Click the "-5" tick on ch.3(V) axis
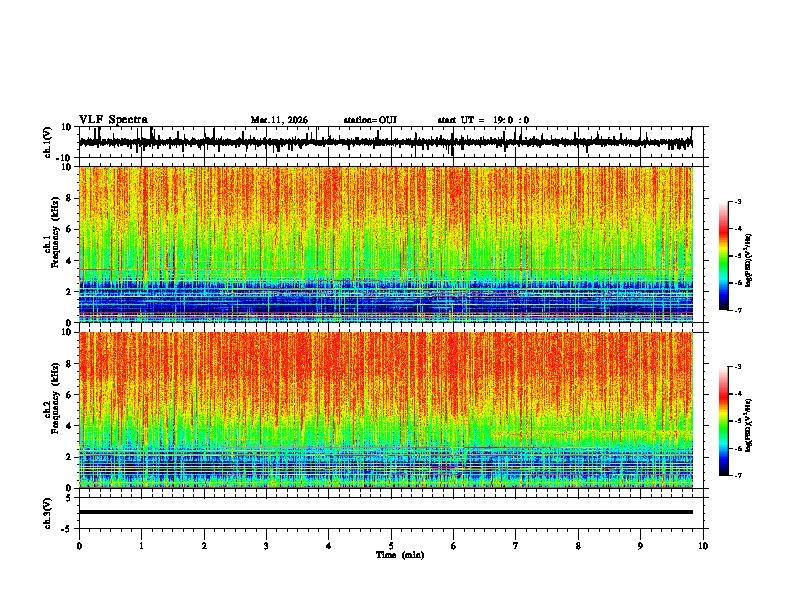Screen dimensions: 792x612 68,529
